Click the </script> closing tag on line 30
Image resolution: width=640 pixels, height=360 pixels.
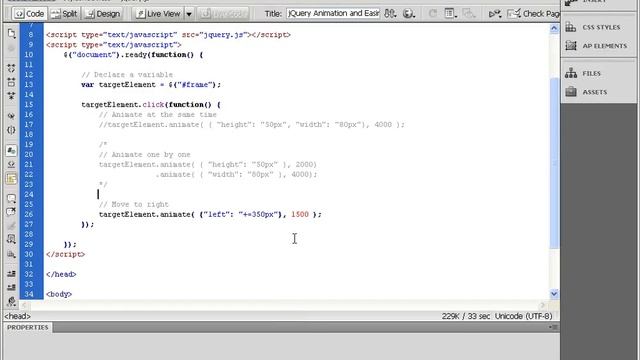(x=65, y=254)
